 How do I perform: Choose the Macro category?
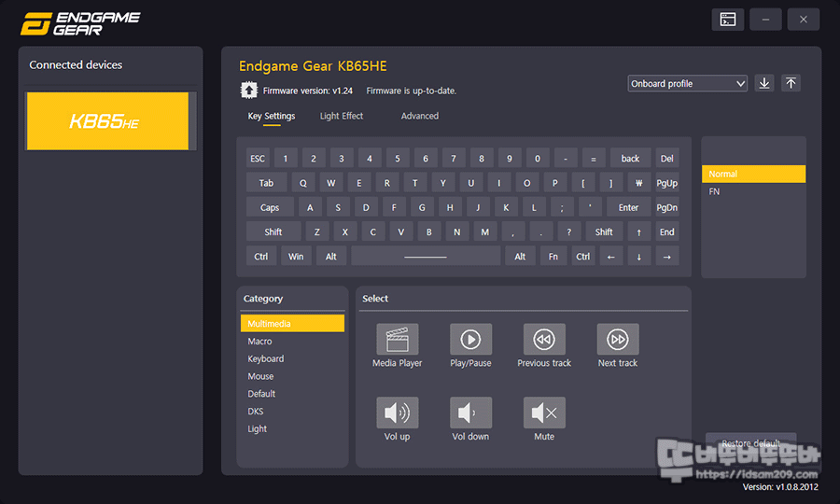click(292, 342)
